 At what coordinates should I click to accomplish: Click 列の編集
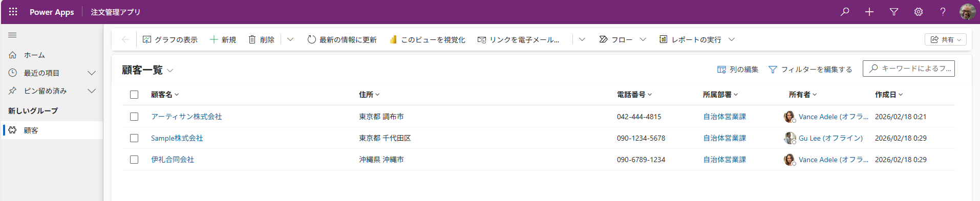(x=738, y=70)
